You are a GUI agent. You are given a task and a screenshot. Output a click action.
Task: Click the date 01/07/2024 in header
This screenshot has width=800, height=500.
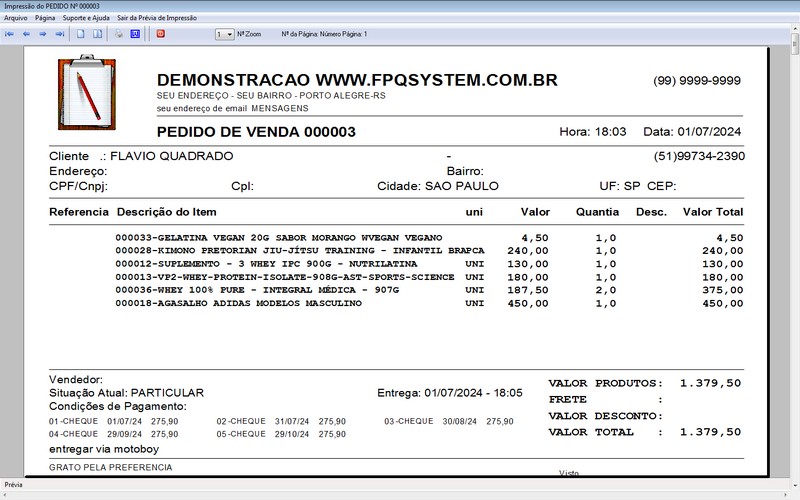(x=709, y=132)
